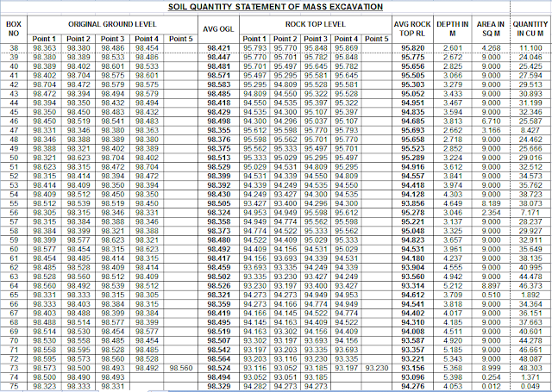Click box number 74 cell
This screenshot has height=392, width=552.
pos(14,377)
